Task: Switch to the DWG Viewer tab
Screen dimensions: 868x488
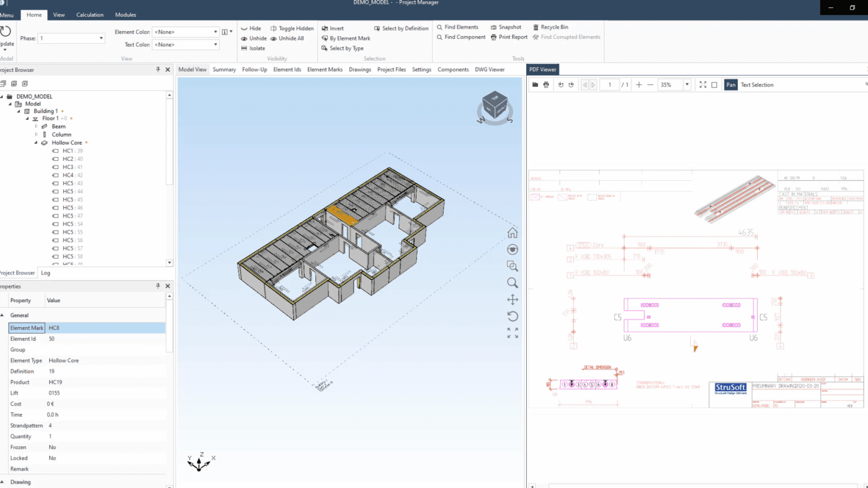Action: 489,69
